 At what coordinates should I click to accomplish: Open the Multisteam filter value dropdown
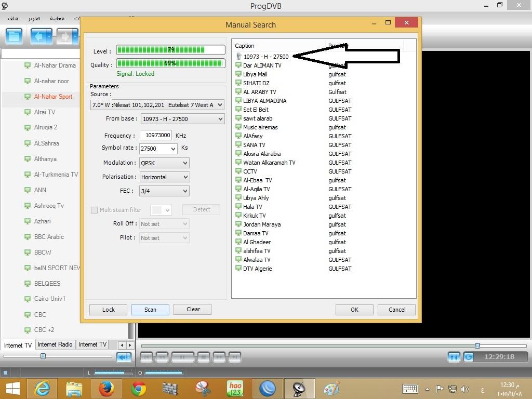[x=161, y=210]
